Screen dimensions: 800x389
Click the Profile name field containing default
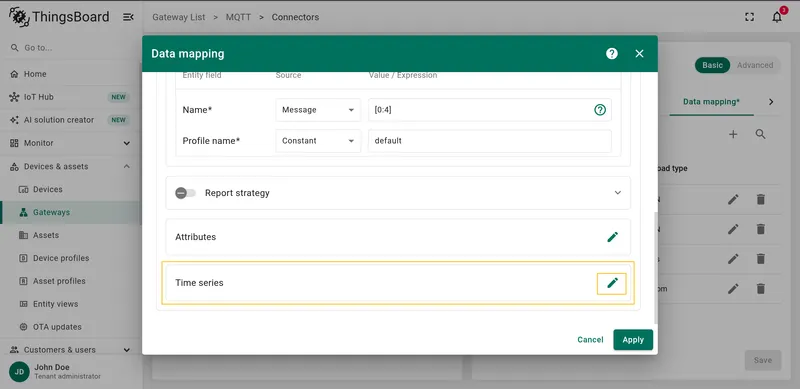coord(490,141)
